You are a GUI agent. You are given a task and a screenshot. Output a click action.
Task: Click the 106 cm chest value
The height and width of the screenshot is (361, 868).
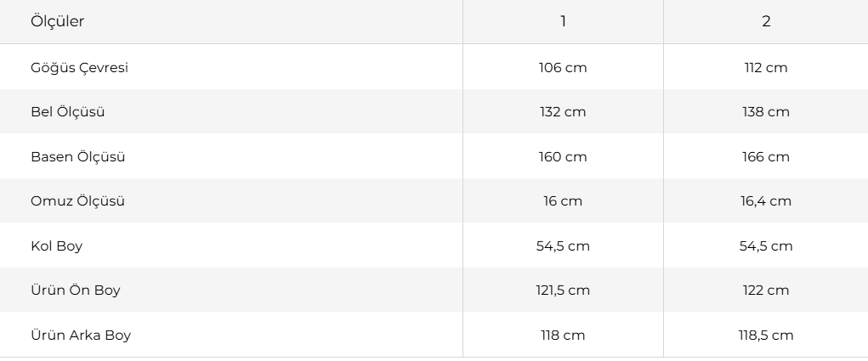pyautogui.click(x=563, y=68)
